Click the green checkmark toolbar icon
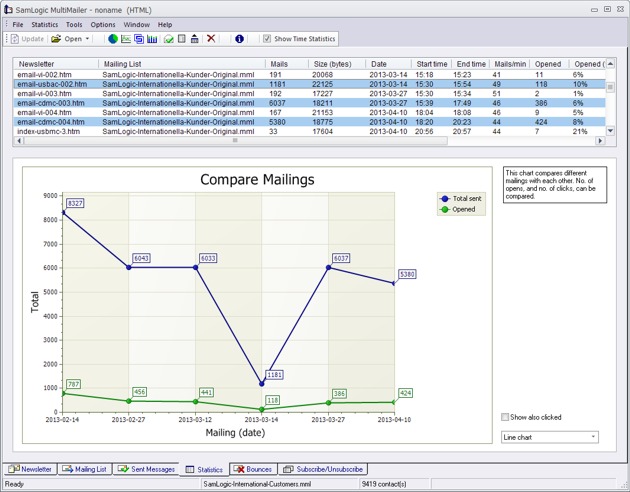Viewport: 630px width, 492px height. coord(169,39)
